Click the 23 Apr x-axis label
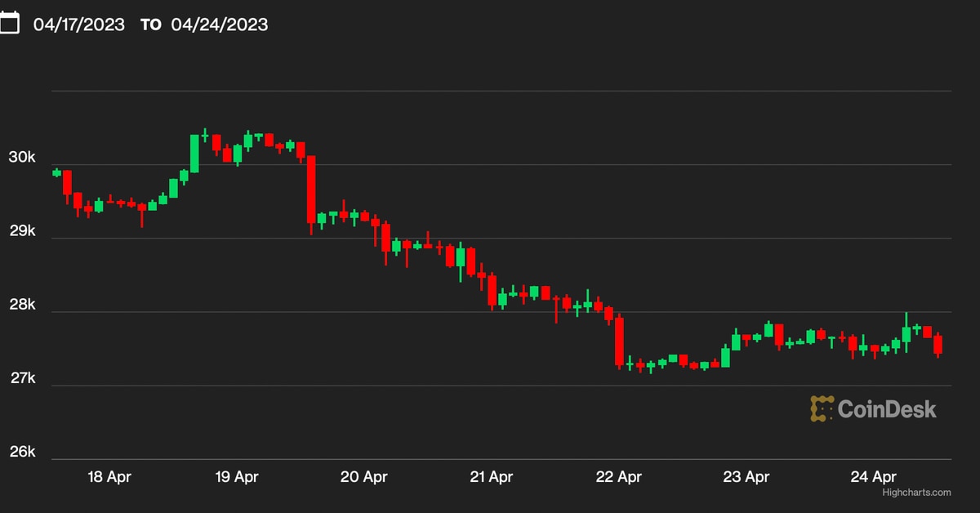This screenshot has width=980, height=513. pyautogui.click(x=746, y=477)
